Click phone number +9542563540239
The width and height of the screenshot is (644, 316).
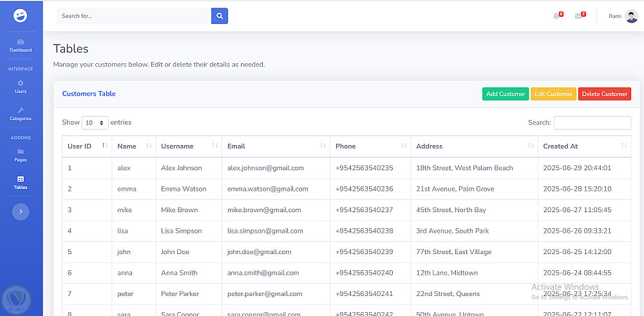click(364, 252)
